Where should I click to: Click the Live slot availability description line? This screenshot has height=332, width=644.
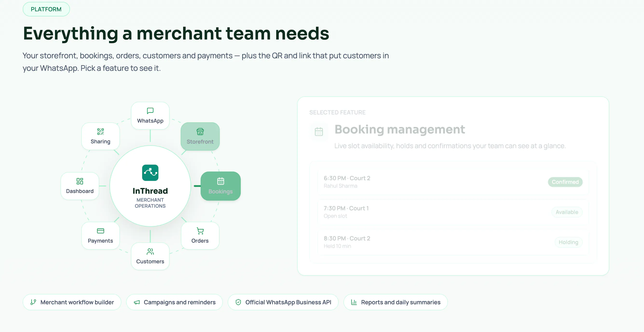tap(450, 146)
